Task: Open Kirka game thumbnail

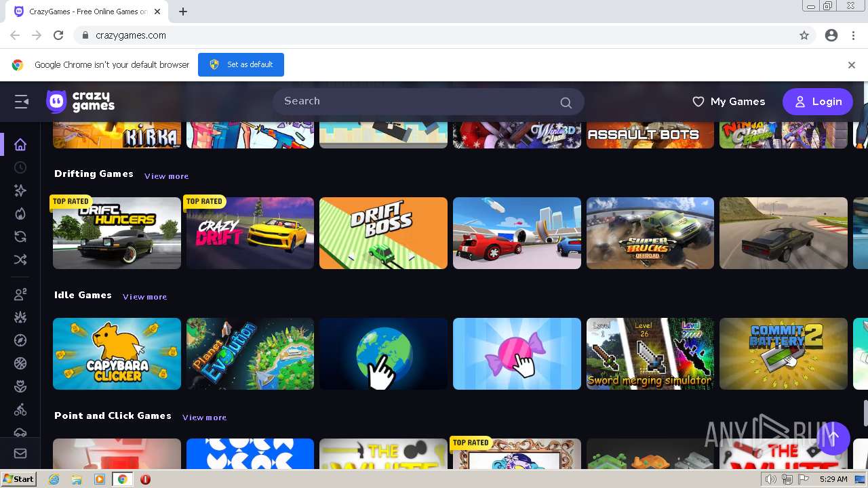Action: click(117, 135)
